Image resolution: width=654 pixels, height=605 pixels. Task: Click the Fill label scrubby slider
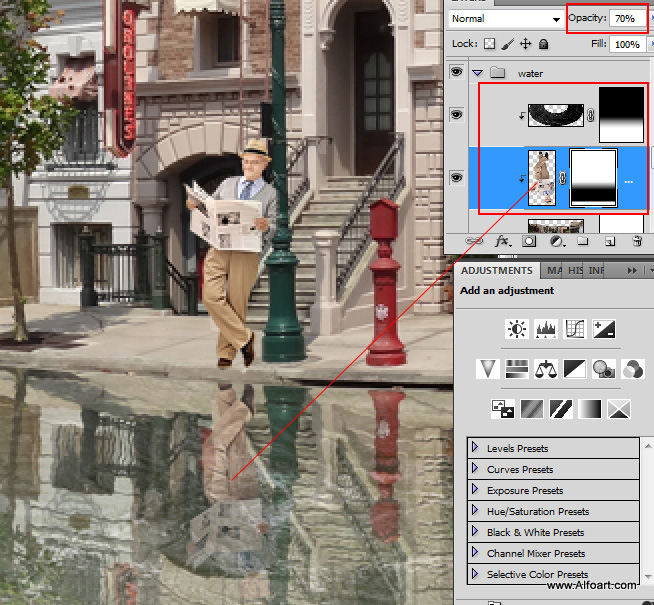(599, 44)
